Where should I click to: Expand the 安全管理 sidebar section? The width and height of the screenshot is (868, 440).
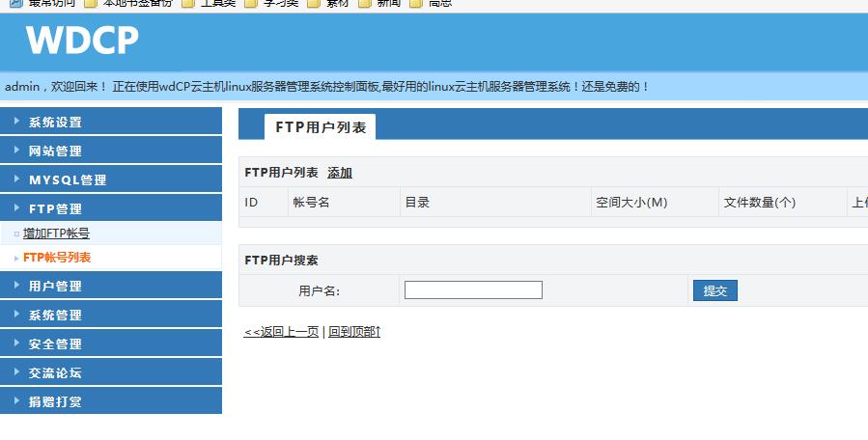(x=111, y=343)
